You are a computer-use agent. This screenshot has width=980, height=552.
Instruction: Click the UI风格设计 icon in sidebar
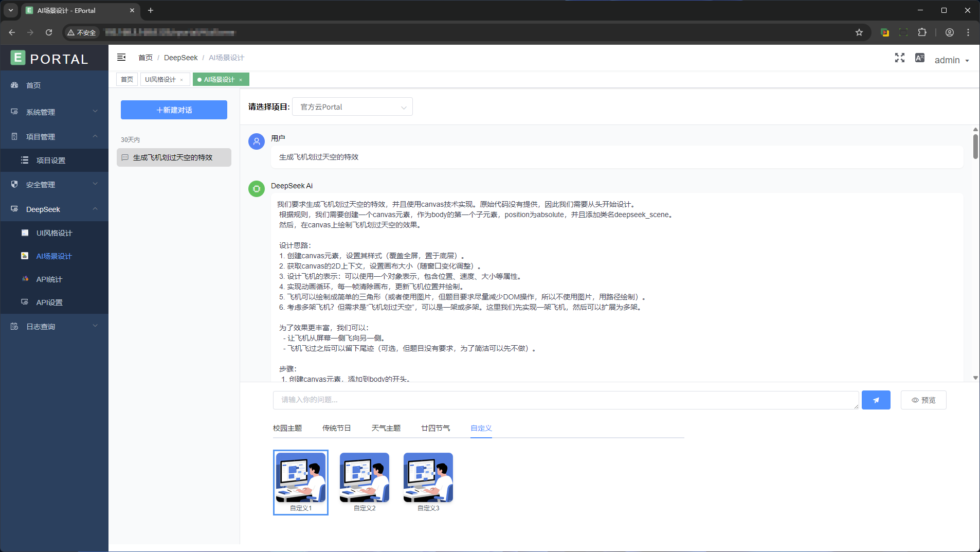[25, 233]
